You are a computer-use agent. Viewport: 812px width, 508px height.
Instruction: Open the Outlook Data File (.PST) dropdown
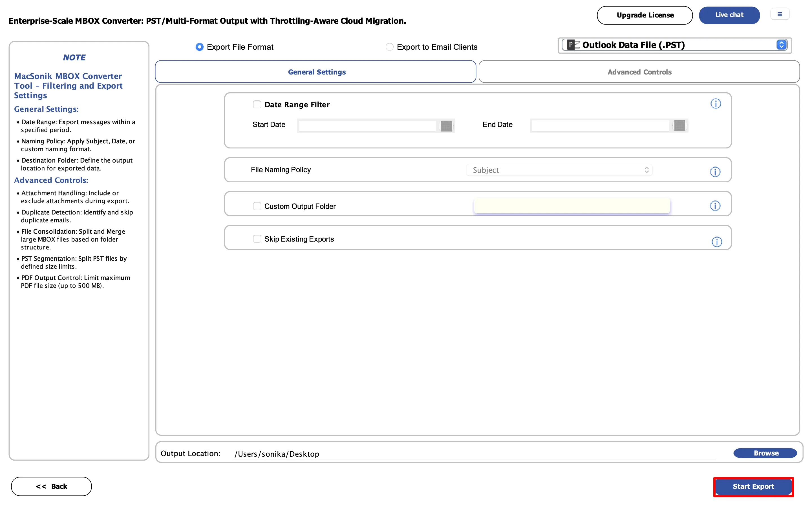[674, 45]
